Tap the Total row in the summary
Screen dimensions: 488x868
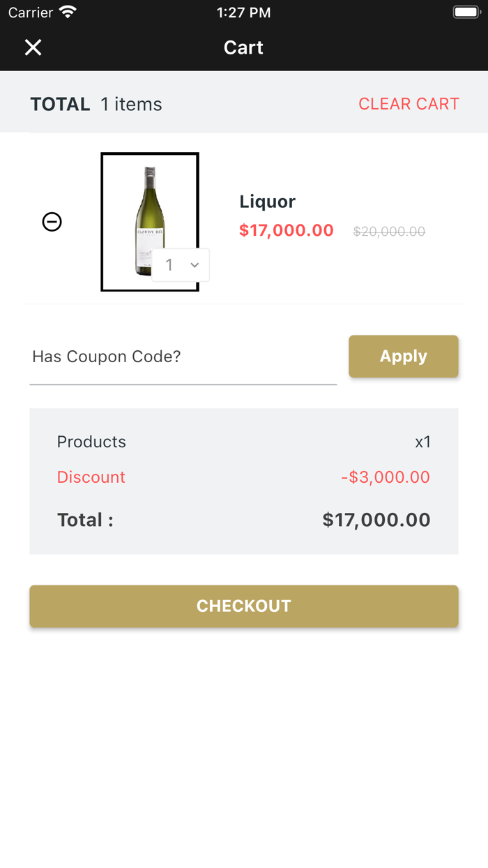pos(244,520)
